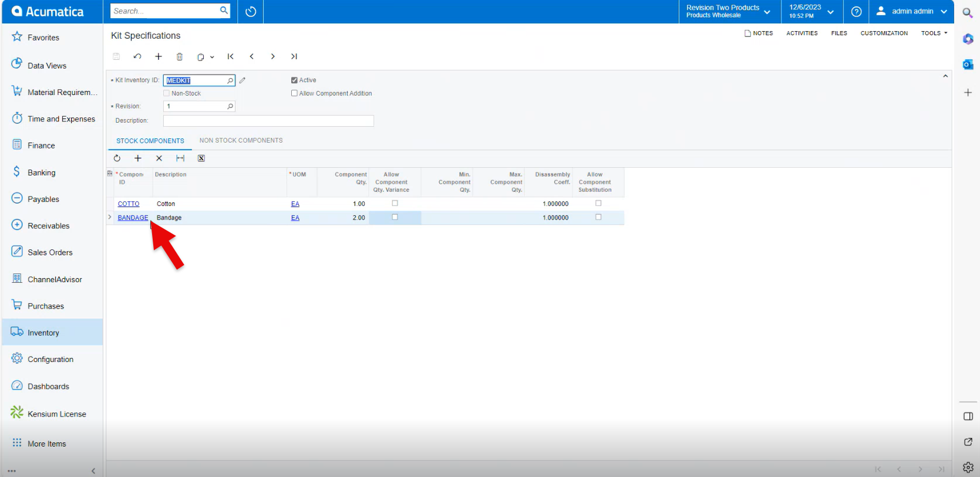Open the Customization menu button
Screen dimensions: 980x477
(884, 33)
